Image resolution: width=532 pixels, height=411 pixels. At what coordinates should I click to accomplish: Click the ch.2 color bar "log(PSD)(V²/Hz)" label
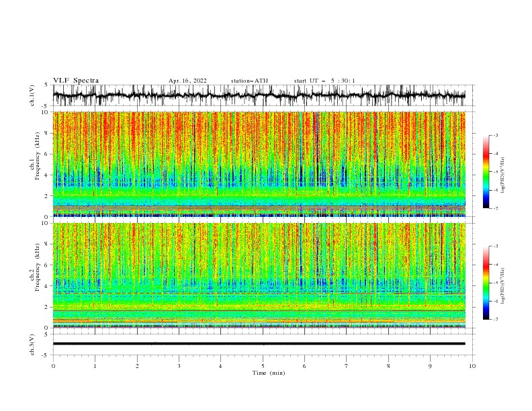[x=502, y=286]
